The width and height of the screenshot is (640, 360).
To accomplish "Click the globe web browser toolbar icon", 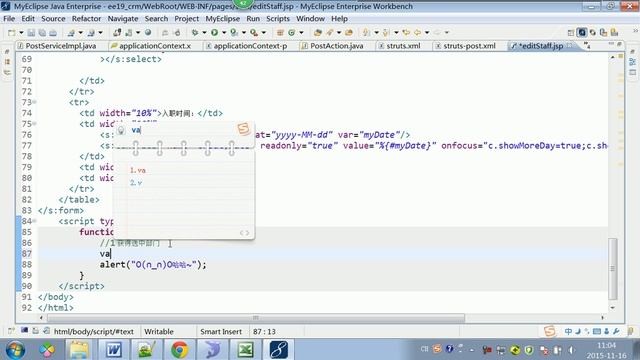I will coord(148,33).
